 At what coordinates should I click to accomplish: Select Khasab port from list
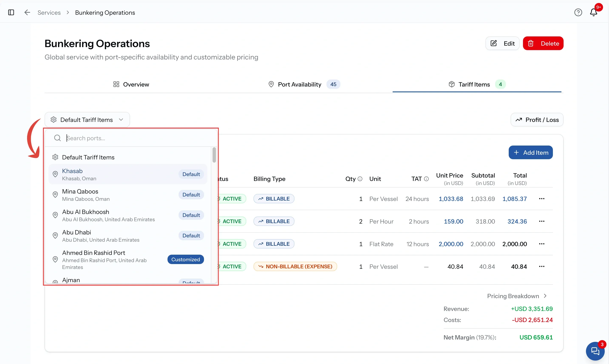(x=128, y=174)
